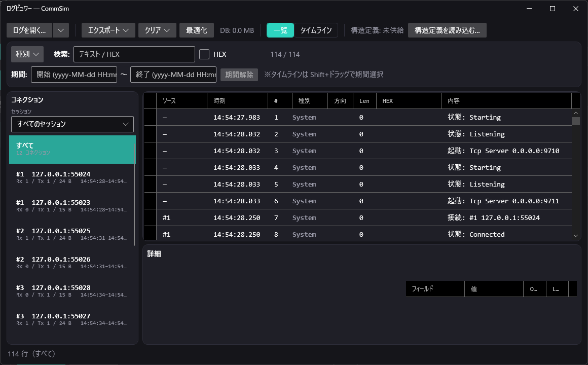588x365 pixels.
Task: Sort by the HEX column header
Action: [409, 101]
